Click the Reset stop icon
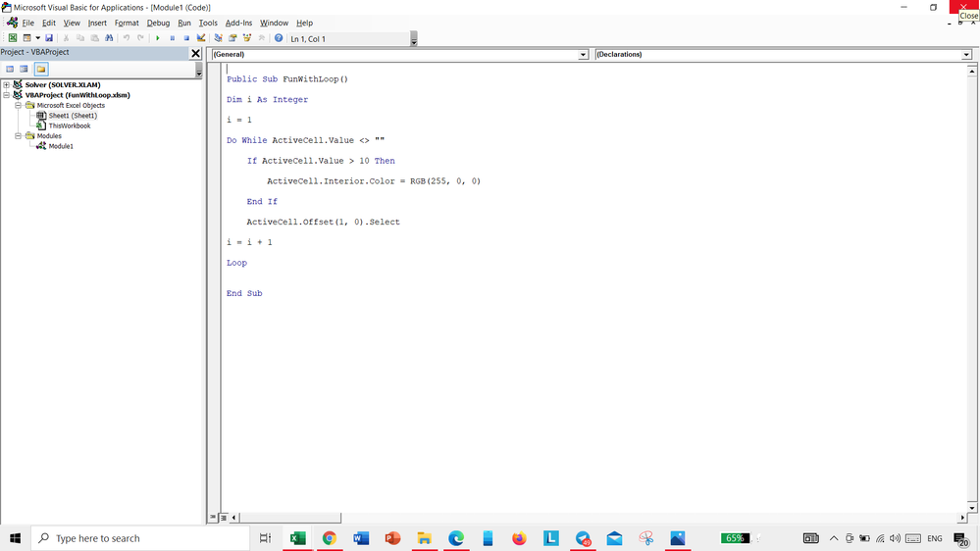Viewport: 980px width, 551px height. 186,38
